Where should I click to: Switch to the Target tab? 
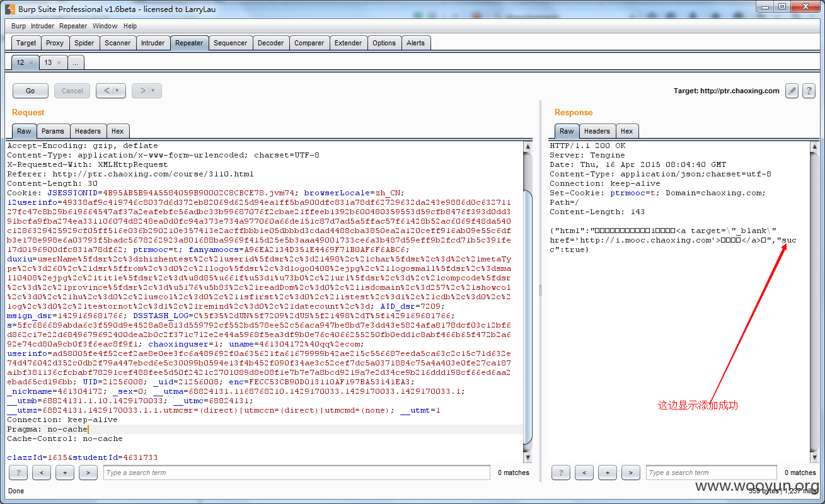click(x=26, y=43)
